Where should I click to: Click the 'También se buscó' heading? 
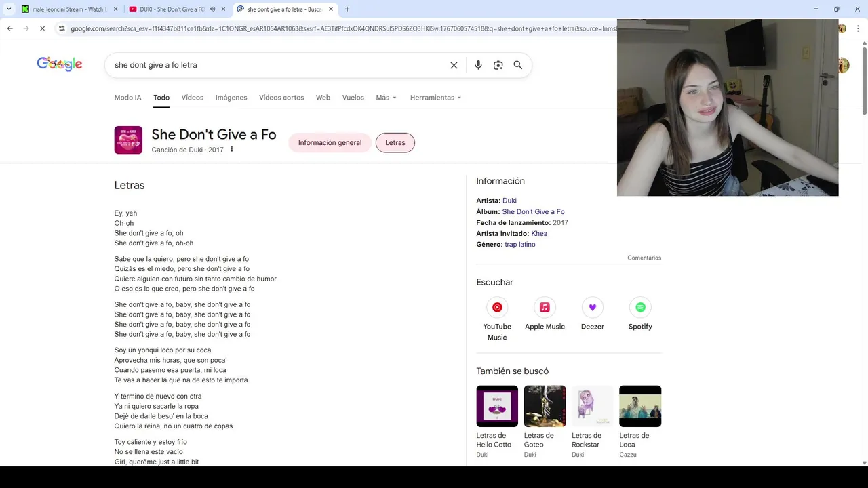pos(513,371)
